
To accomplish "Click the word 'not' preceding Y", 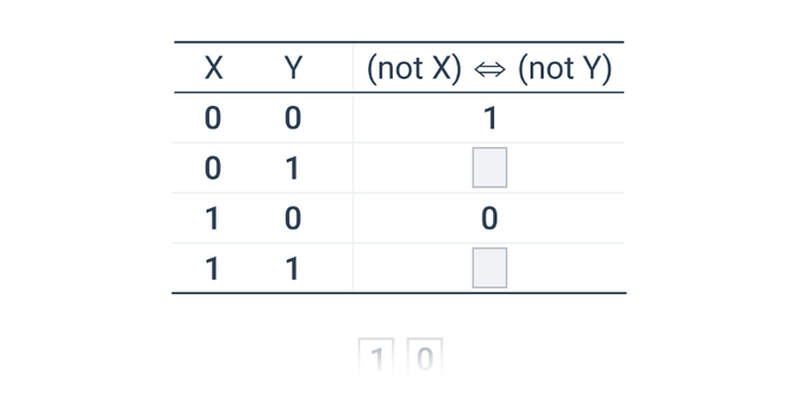I will tap(551, 69).
